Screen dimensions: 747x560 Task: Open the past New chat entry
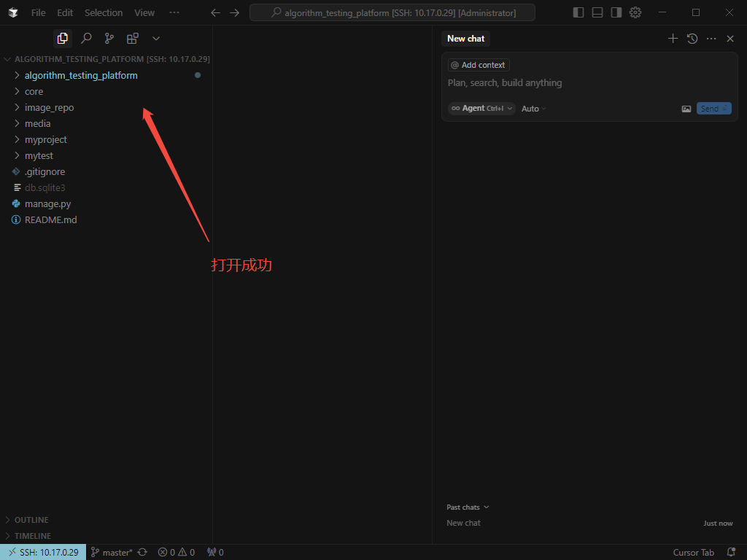[589, 523]
